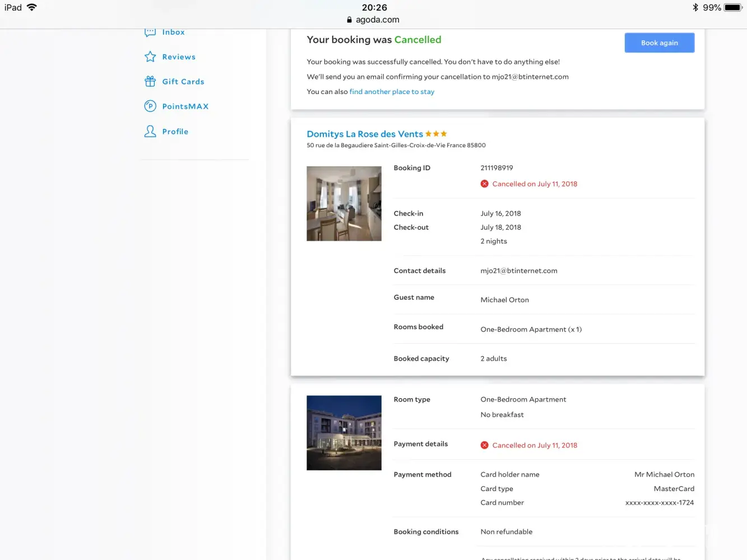
Task: Follow the find another place to stay link
Action: [392, 92]
